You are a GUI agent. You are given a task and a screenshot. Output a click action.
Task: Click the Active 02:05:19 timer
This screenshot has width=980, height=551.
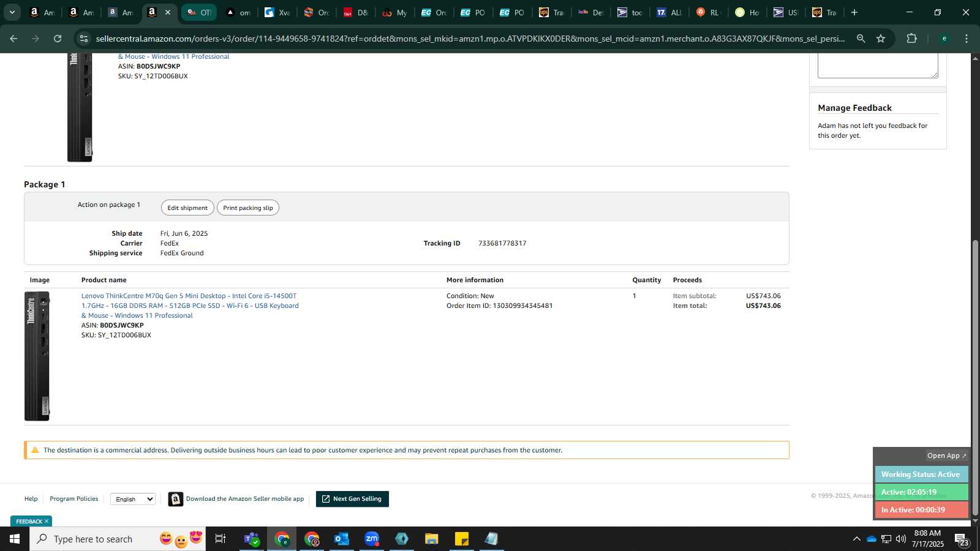tap(921, 492)
